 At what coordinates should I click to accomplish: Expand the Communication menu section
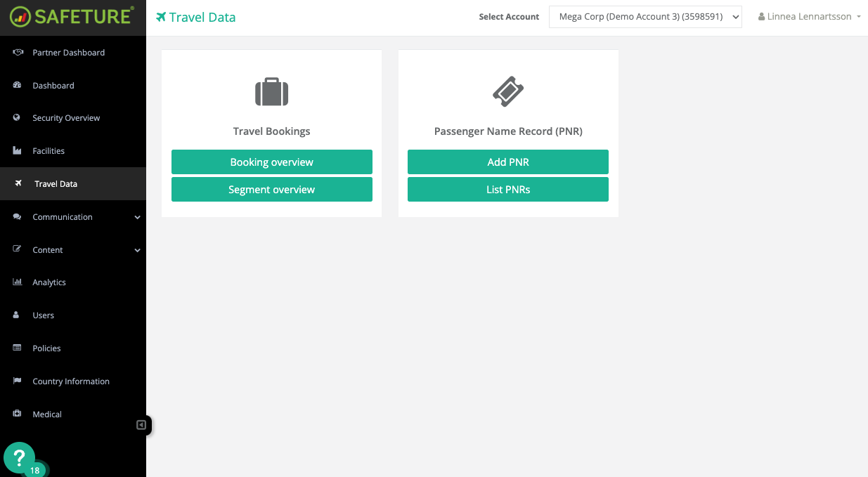(x=62, y=216)
